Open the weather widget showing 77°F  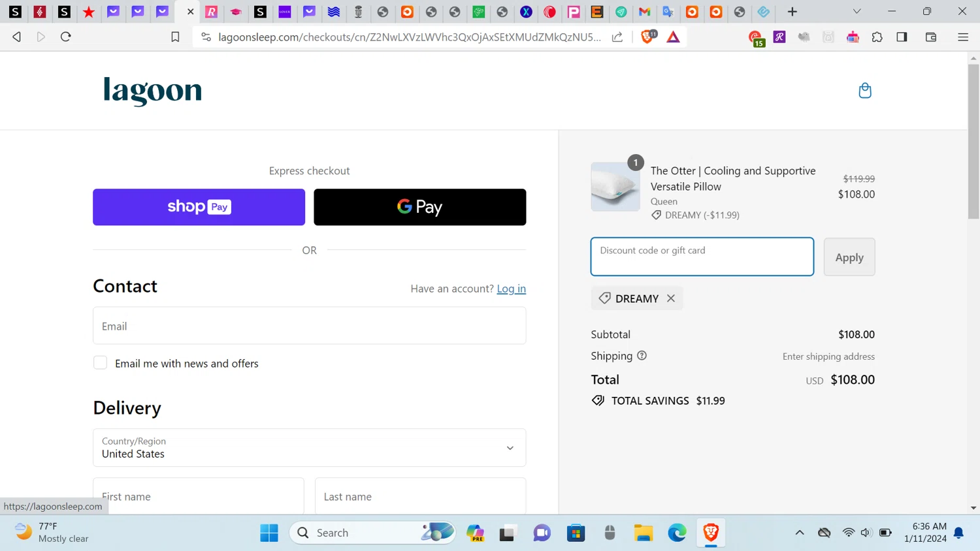[x=52, y=532]
